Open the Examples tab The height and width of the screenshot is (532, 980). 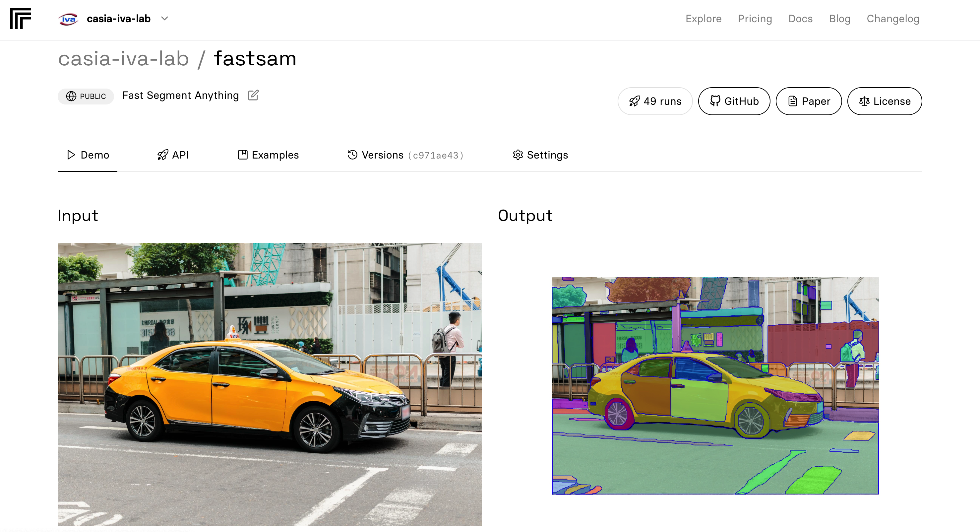pos(268,155)
